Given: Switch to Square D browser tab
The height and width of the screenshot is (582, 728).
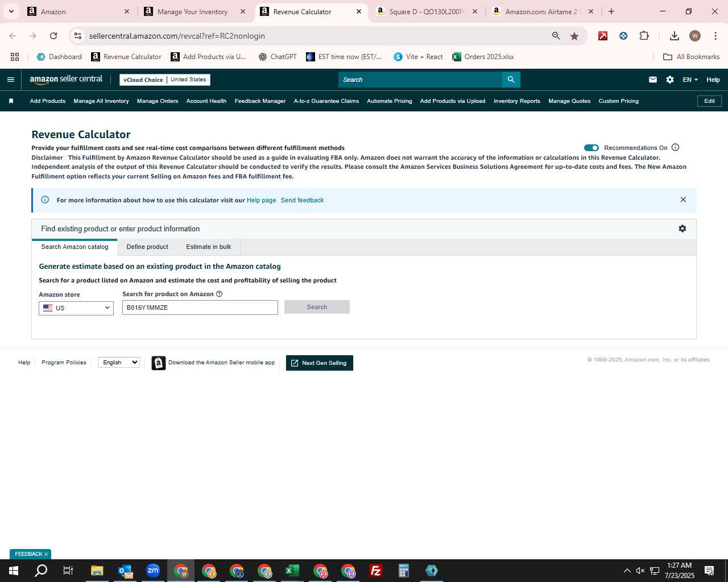Looking at the screenshot, I should [x=426, y=11].
